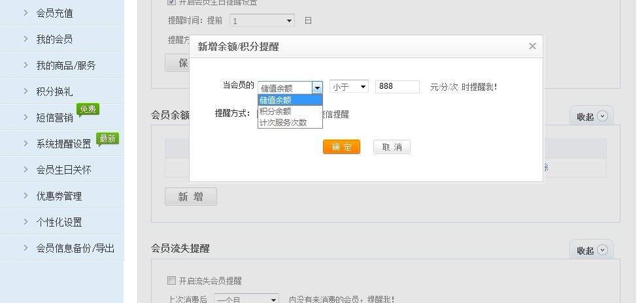Select 储值余额 from the dropdown list

point(290,100)
